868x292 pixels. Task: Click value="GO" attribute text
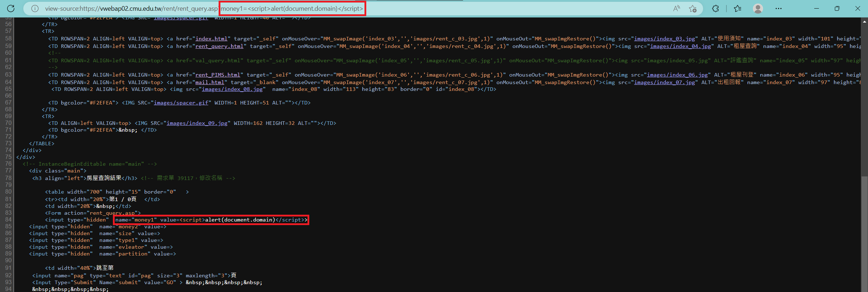click(160, 282)
